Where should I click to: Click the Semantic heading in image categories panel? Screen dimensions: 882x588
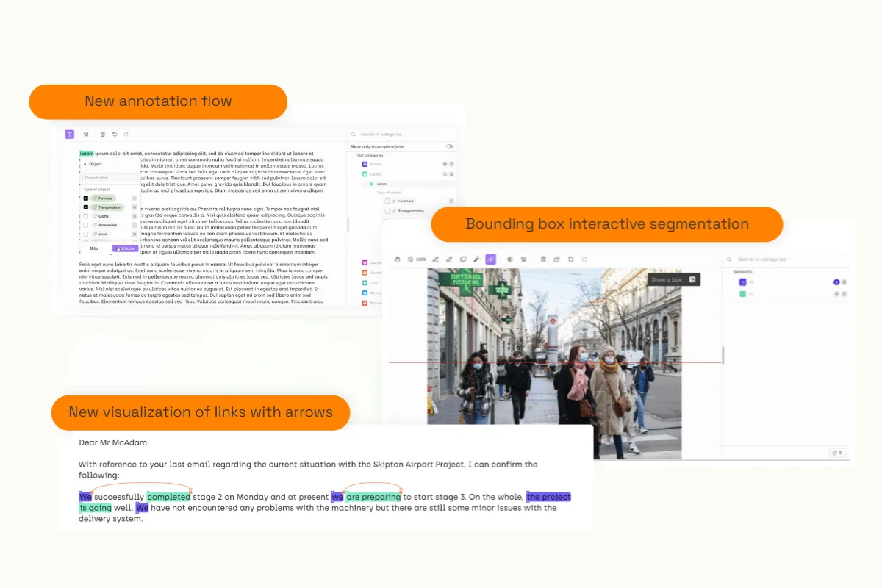tap(742, 272)
